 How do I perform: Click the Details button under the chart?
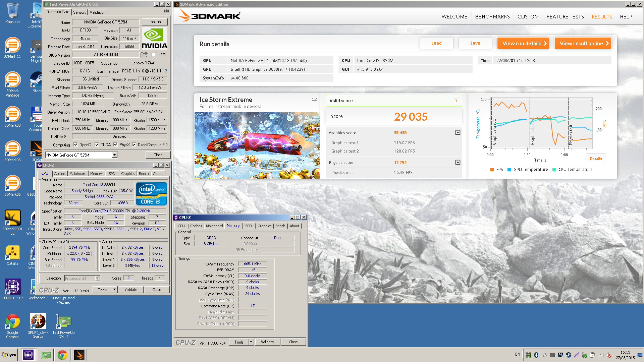pos(596,159)
